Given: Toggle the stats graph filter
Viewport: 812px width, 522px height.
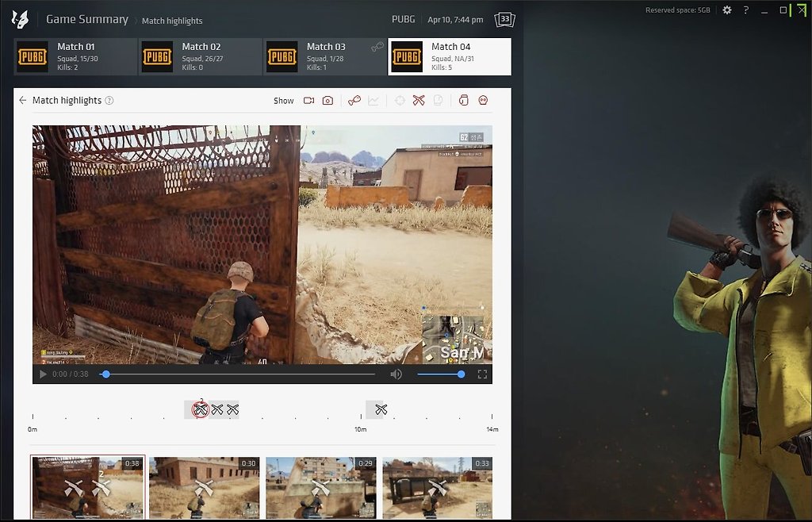Looking at the screenshot, I should 373,101.
